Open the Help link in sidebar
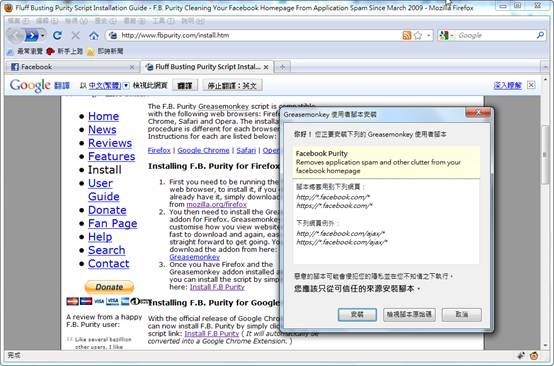This screenshot has height=366, width=554. pyautogui.click(x=100, y=237)
